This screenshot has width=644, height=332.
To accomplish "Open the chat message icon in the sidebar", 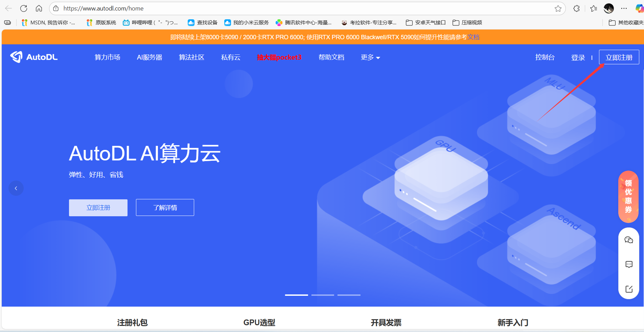I will coord(629,264).
